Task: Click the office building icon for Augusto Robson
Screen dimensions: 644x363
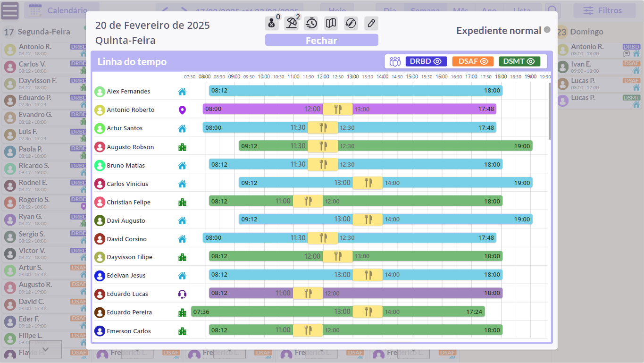Action: click(182, 147)
